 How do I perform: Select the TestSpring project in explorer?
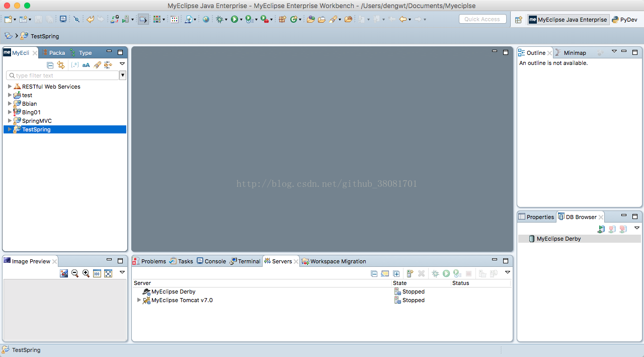pyautogui.click(x=64, y=129)
